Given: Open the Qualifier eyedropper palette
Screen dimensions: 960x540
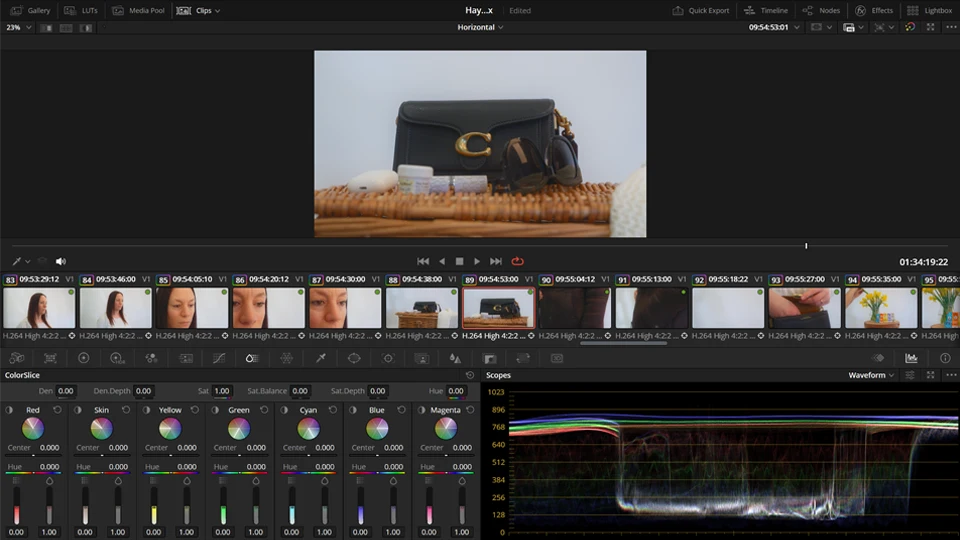Looking at the screenshot, I should (321, 358).
